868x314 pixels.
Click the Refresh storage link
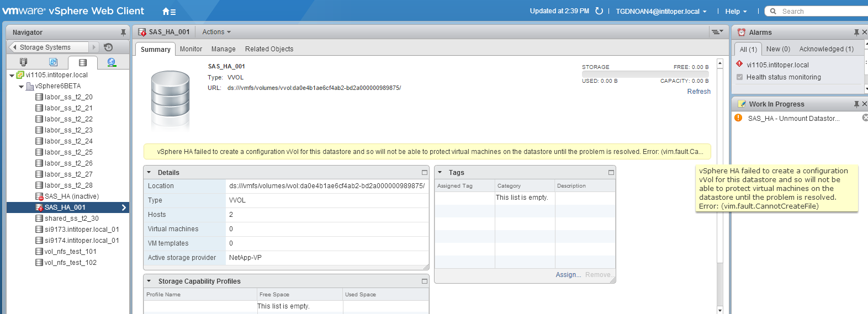(698, 92)
